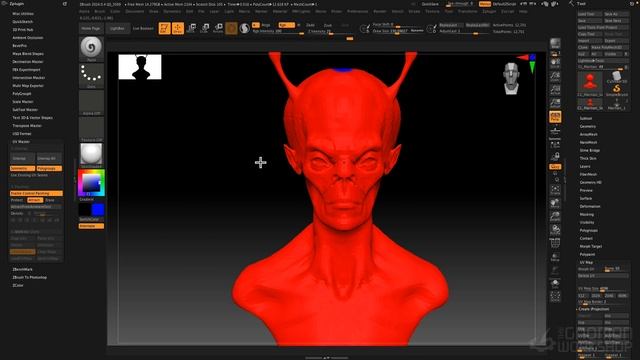
Task: Expand the Deformation section
Action: tap(590, 206)
